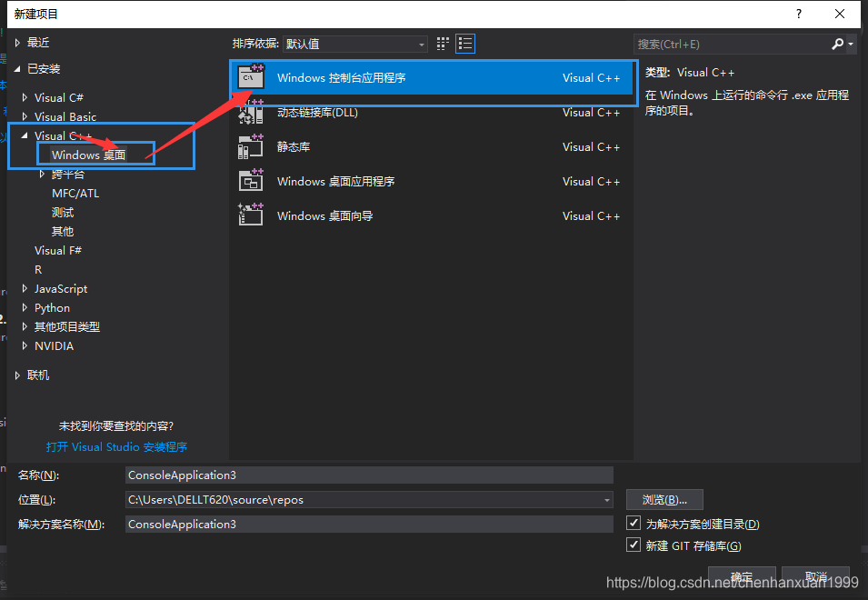Expand the Python node

[x=25, y=307]
